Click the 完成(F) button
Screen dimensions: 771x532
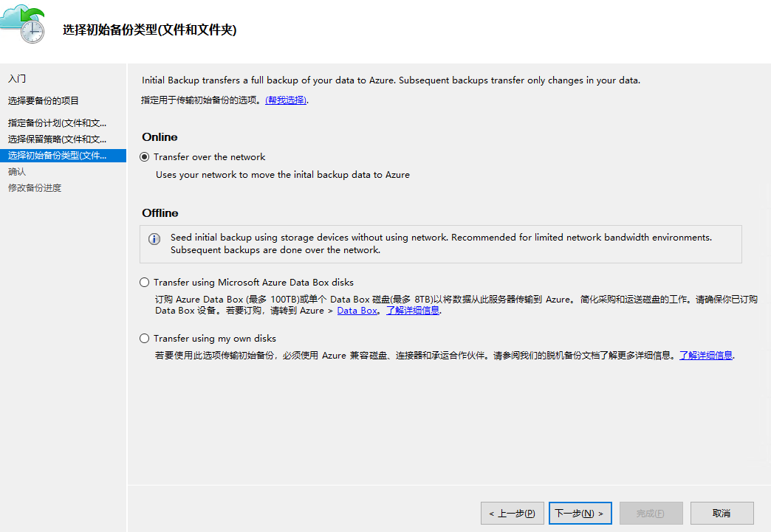[651, 514]
